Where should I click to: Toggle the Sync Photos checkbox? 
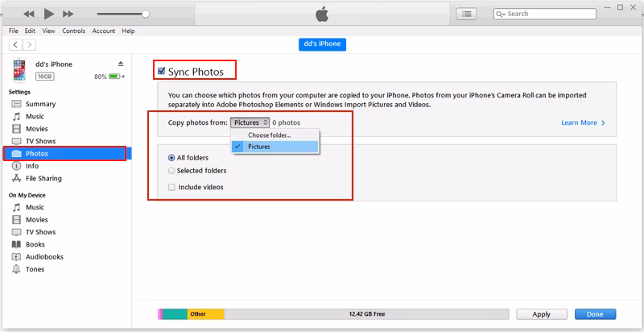(x=162, y=71)
